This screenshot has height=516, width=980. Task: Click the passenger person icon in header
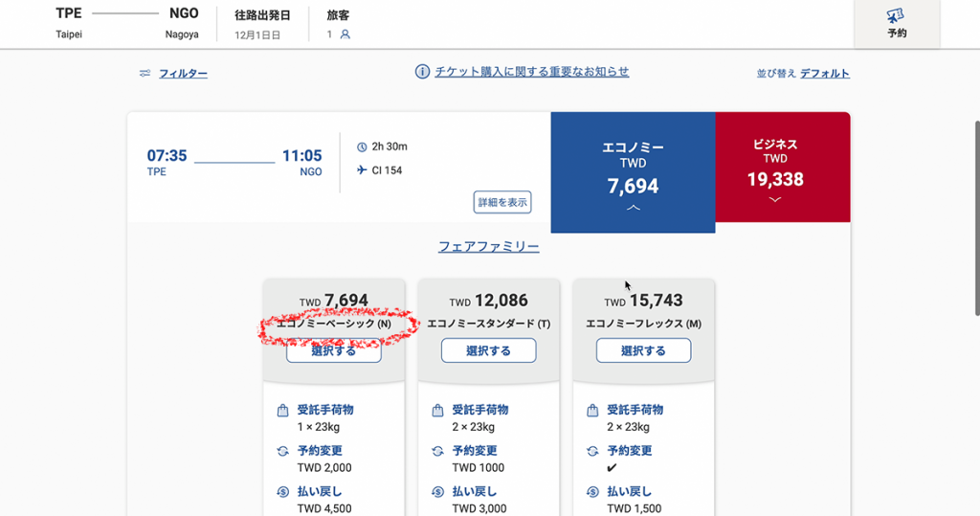tap(345, 34)
